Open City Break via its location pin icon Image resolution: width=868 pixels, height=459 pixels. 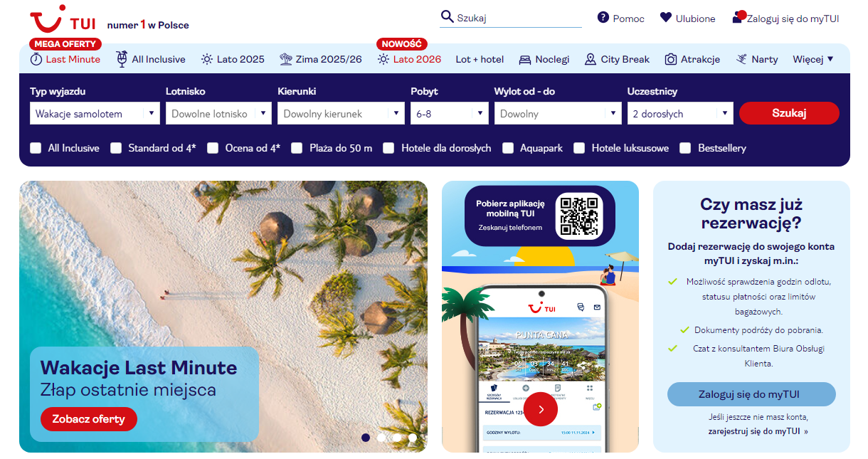(591, 59)
